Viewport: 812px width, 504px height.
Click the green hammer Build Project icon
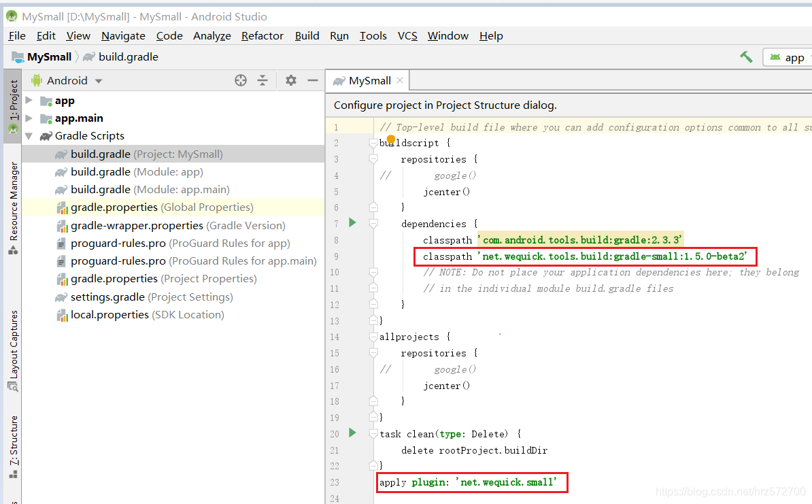(x=746, y=57)
